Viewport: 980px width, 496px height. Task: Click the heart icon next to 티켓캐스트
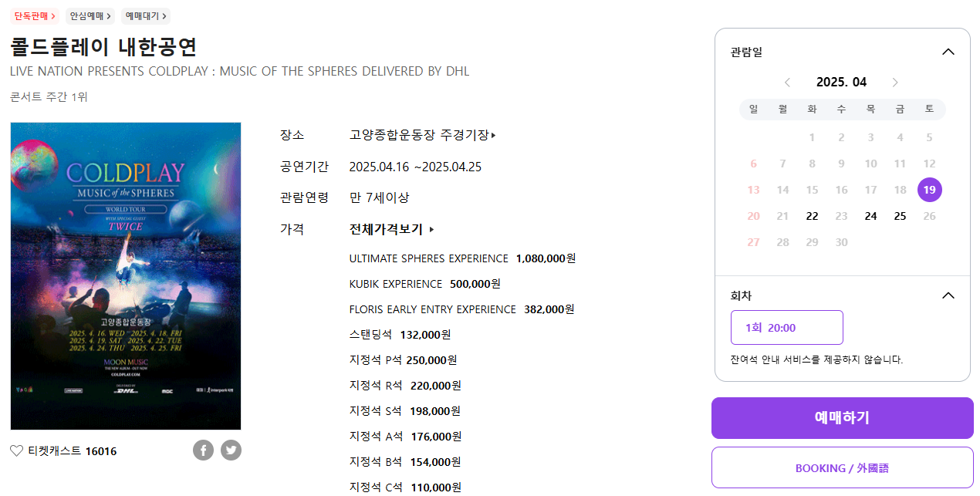(x=16, y=451)
